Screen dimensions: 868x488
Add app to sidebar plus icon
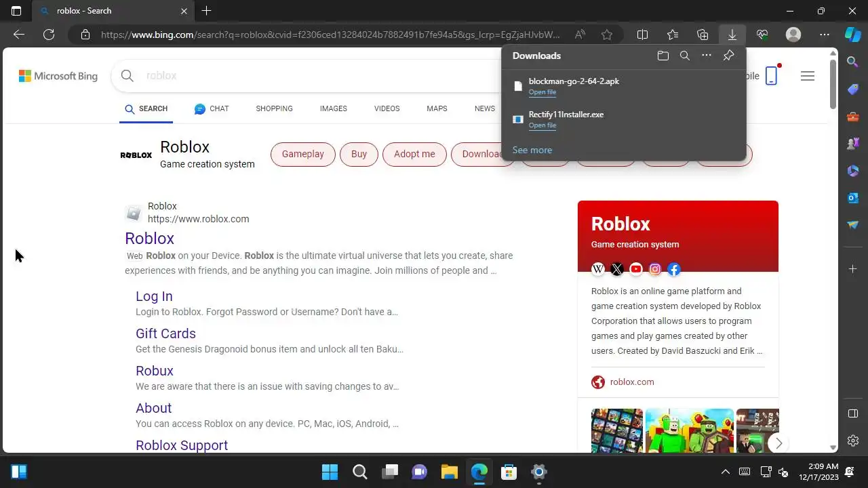point(853,269)
